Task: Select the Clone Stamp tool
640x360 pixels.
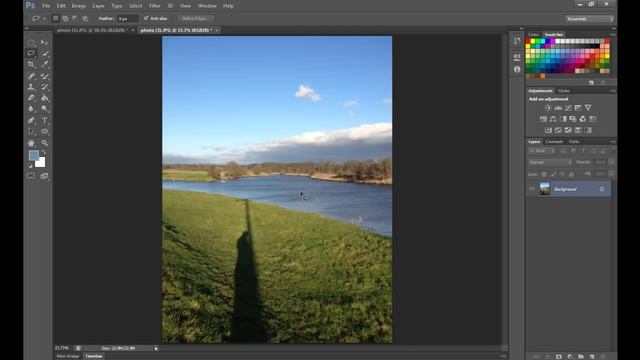Action: 31,87
